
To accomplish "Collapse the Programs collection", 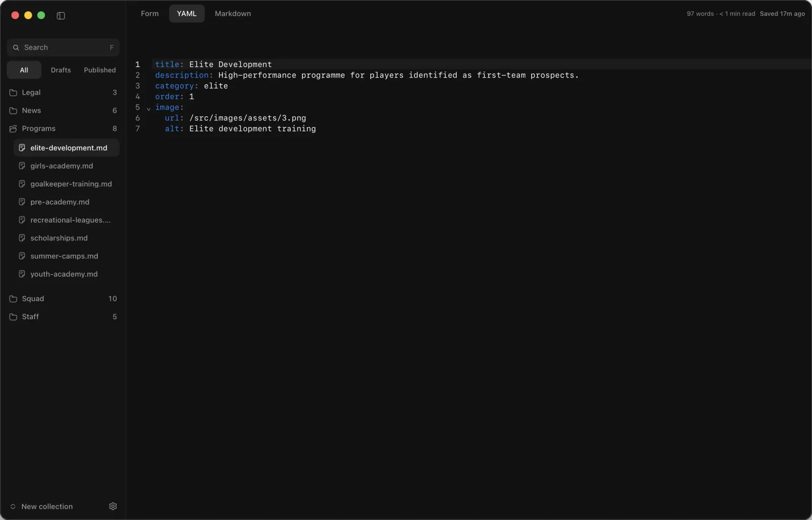I will pos(63,128).
